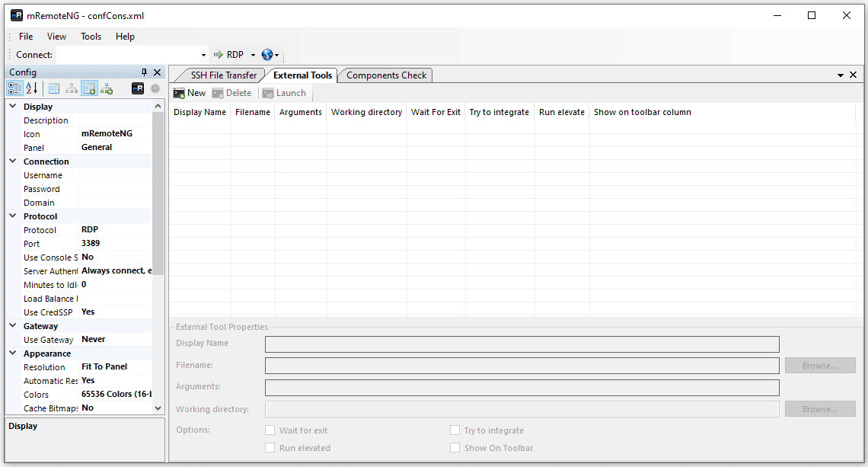Select the External Tools tab

[303, 75]
